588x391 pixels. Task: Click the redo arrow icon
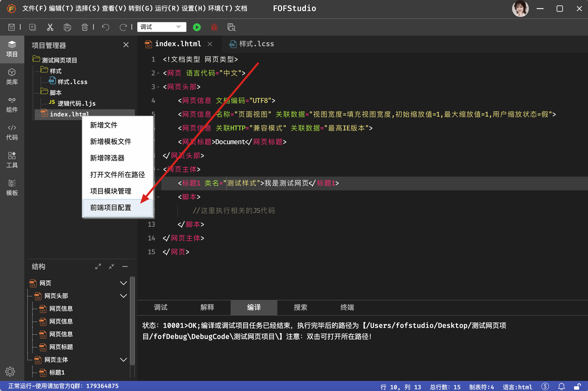pos(123,27)
